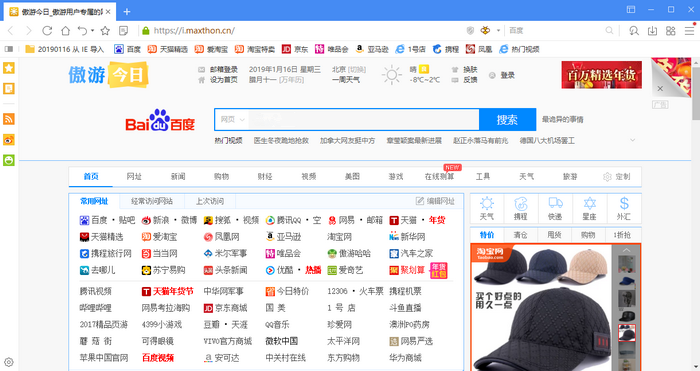This screenshot has height=371, width=700.
Task: Open the home page with the house icon
Action: point(66,31)
